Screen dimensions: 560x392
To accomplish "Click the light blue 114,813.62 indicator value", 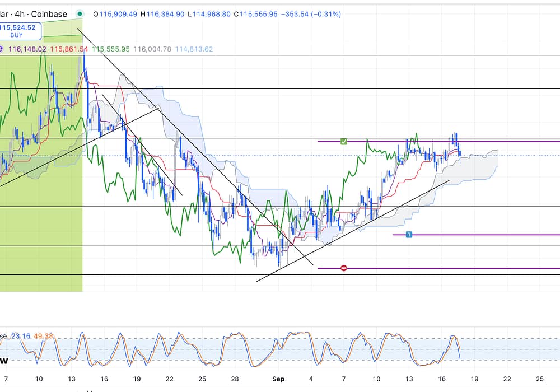I will (194, 49).
